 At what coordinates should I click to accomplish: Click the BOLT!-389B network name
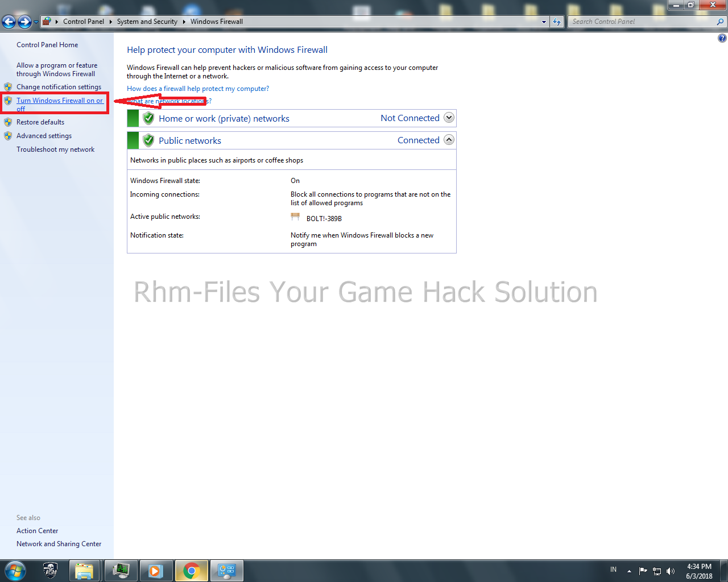point(324,219)
